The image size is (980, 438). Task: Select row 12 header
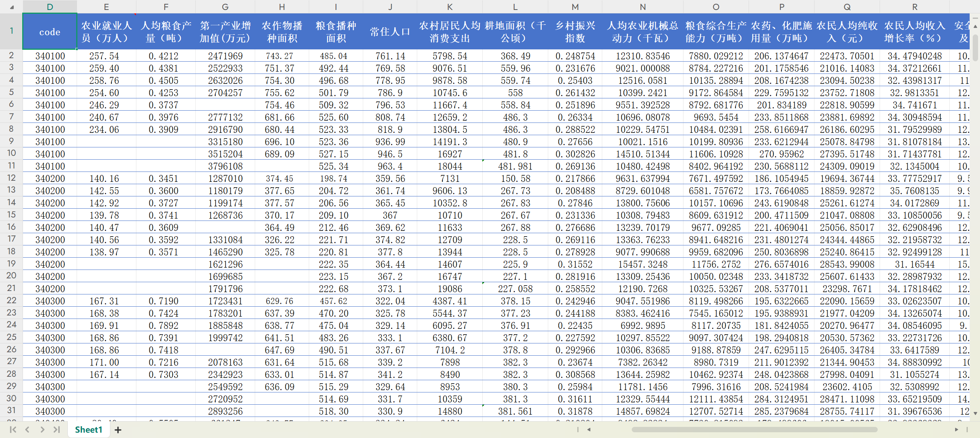(11, 178)
